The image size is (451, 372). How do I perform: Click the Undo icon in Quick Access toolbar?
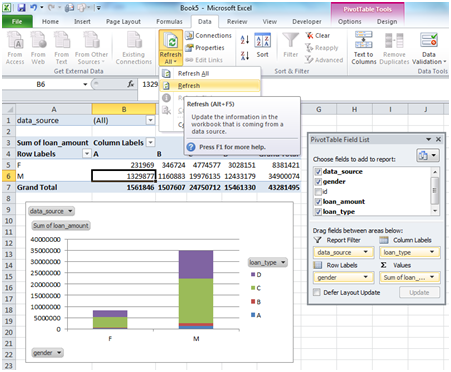tap(34, 8)
